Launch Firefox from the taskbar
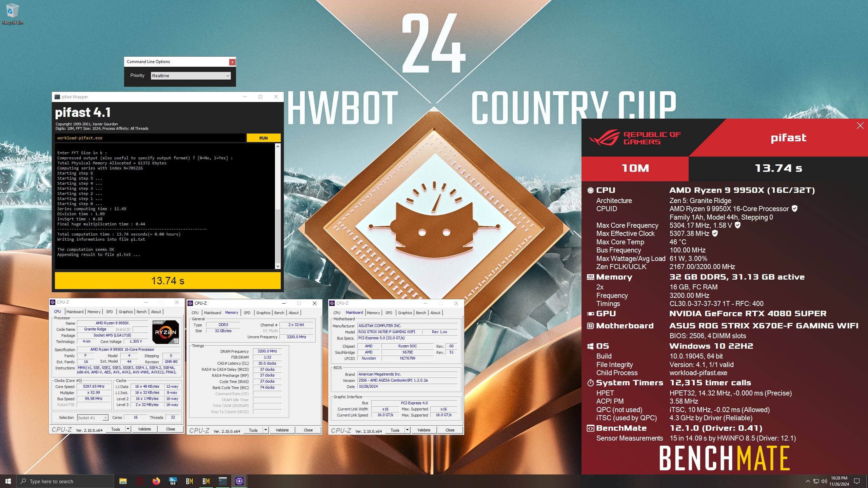 pyautogui.click(x=156, y=481)
